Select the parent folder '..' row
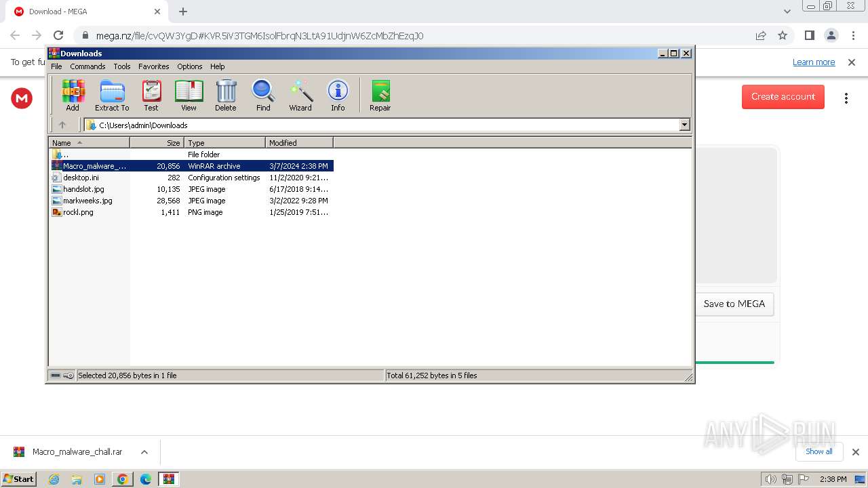 (191, 155)
